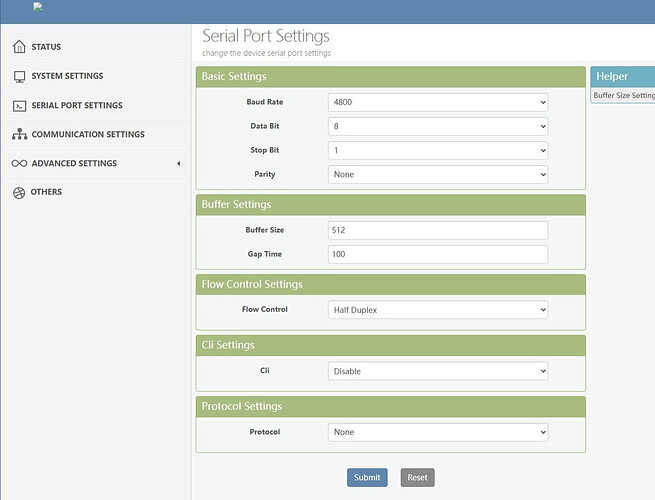Open the Flow Control dropdown
This screenshot has height=500, width=655.
(437, 310)
